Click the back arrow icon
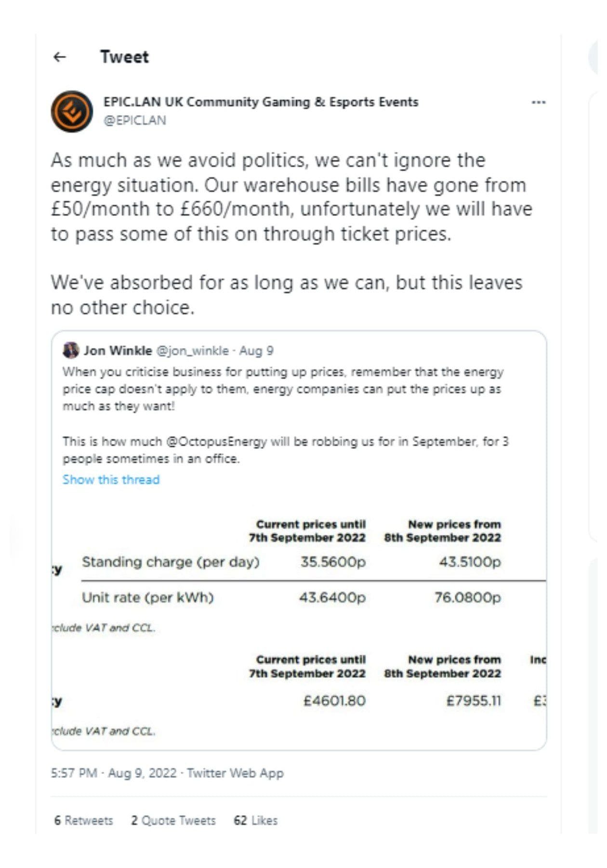Screen dimensions: 607x868 click(x=60, y=57)
